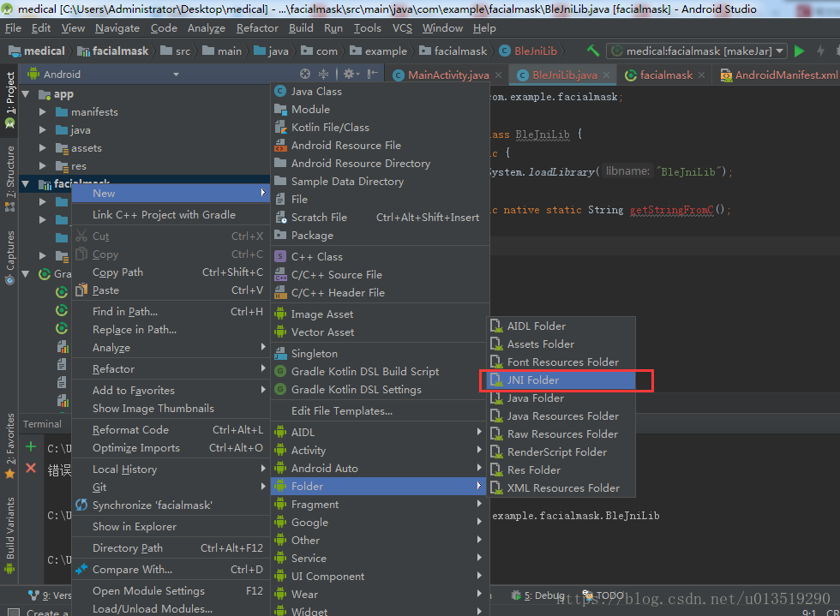The image size is (840, 616).
Task: Click the hide Project panel icon
Action: coord(373,74)
